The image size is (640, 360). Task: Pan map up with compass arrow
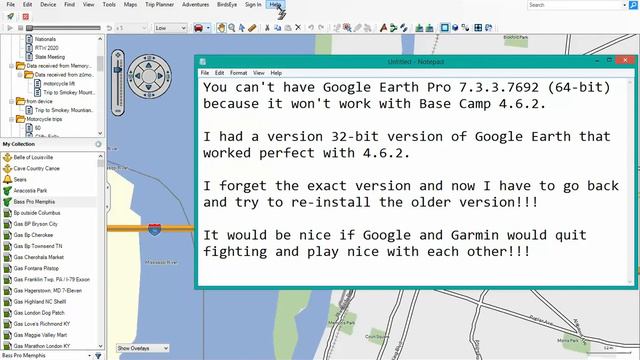coord(149,65)
